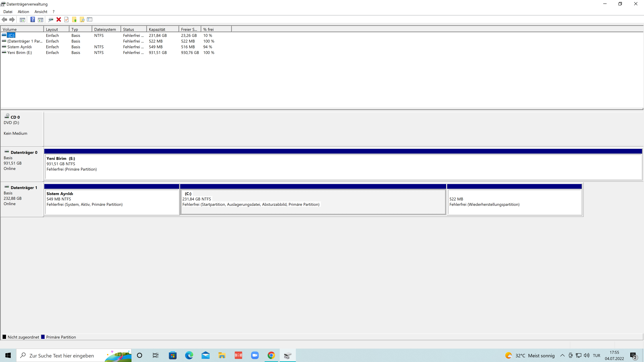Click the document with checkmark toolbar icon
The width and height of the screenshot is (644, 362).
66,19
